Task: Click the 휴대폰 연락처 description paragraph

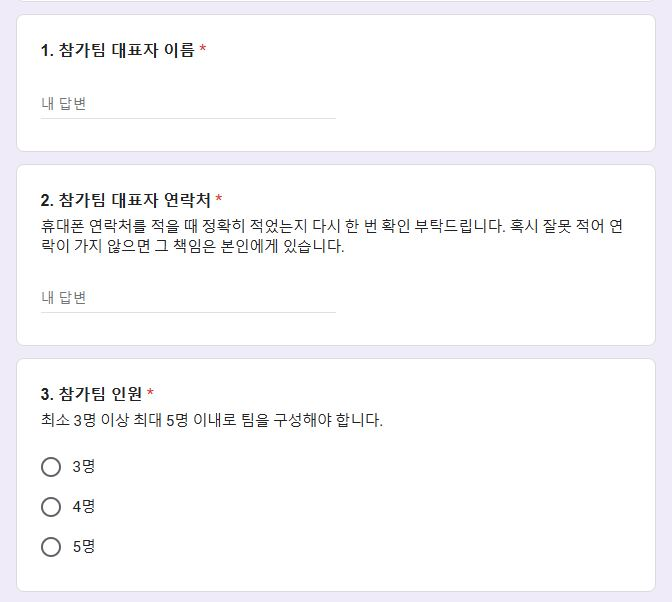Action: click(x=332, y=236)
